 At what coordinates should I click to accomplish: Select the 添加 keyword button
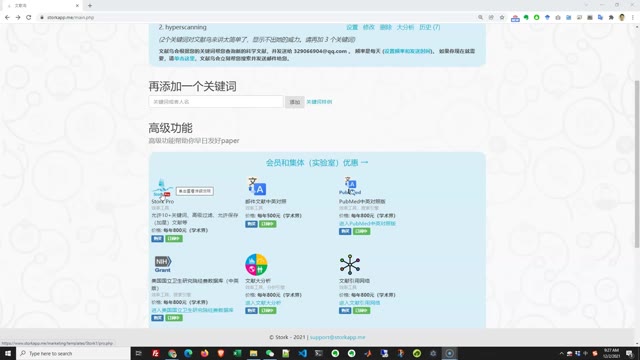pos(295,102)
